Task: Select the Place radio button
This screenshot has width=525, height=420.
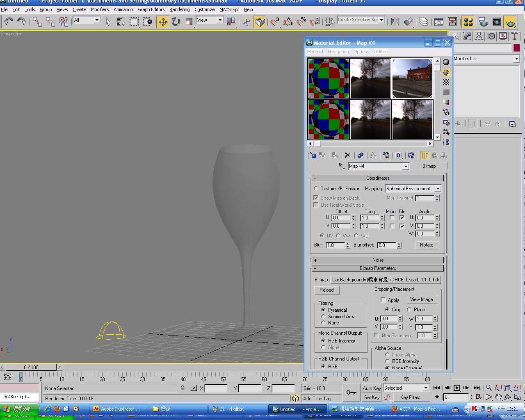Action: 409,310
